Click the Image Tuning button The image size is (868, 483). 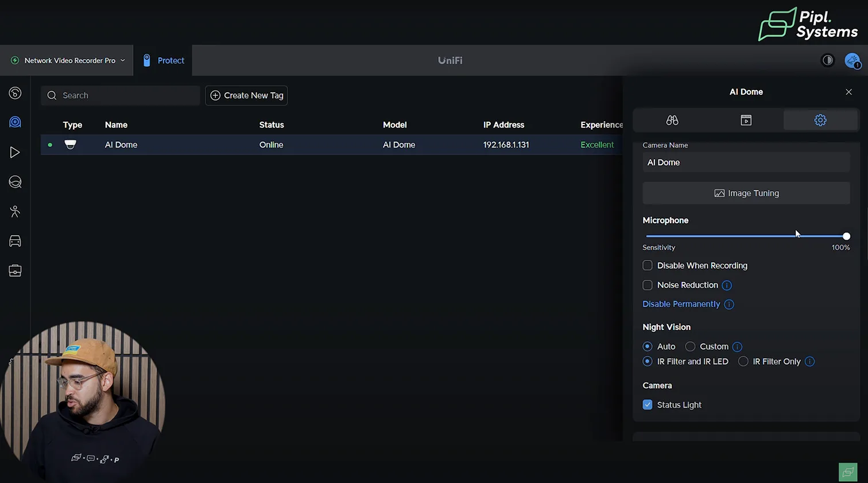(x=746, y=193)
